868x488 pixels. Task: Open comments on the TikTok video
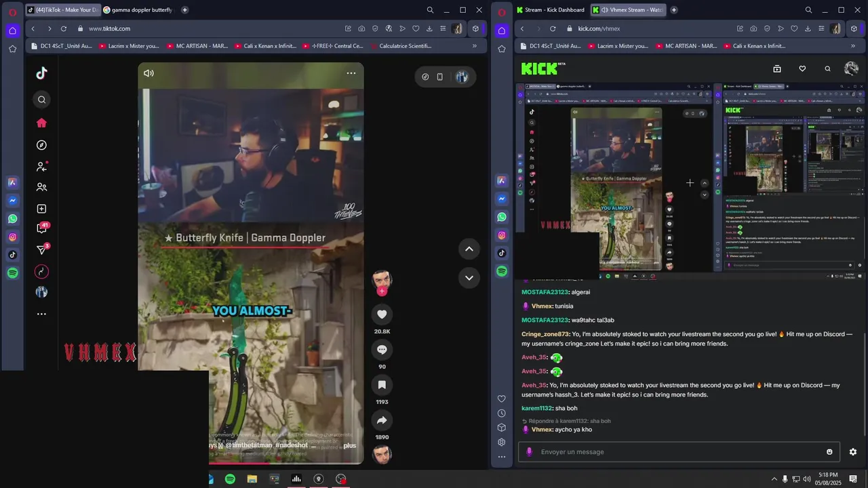coord(382,349)
